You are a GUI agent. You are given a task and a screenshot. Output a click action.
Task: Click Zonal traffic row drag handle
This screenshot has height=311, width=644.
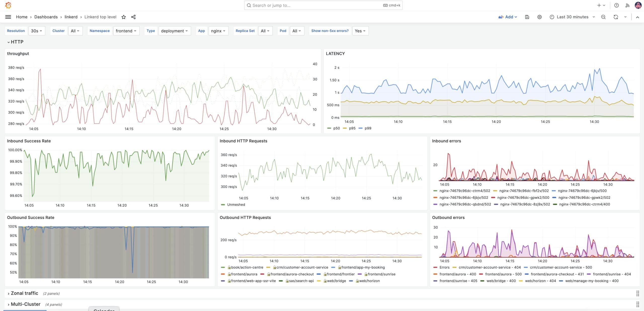[638, 293]
